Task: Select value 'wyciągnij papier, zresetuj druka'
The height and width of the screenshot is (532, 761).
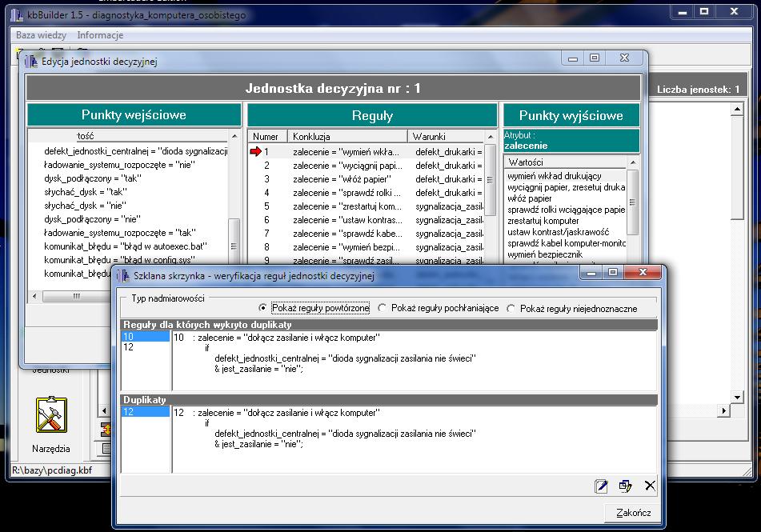Action: click(566, 187)
